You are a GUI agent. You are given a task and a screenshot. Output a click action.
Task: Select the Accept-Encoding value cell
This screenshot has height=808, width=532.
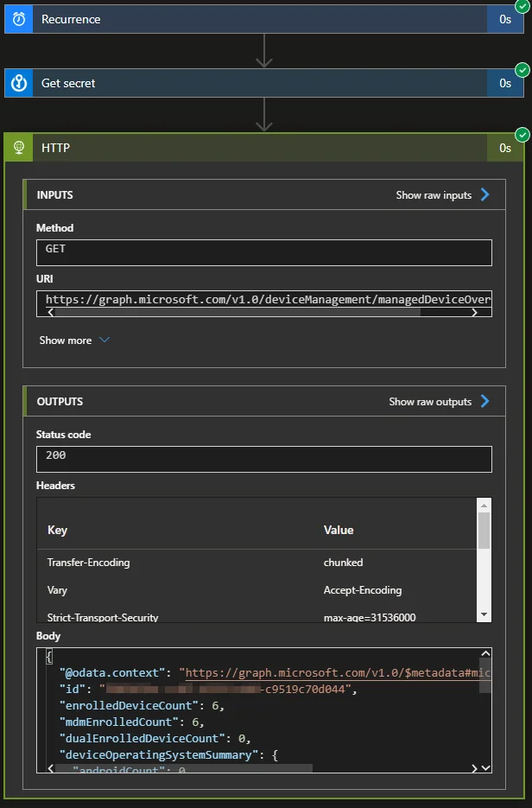click(x=363, y=590)
